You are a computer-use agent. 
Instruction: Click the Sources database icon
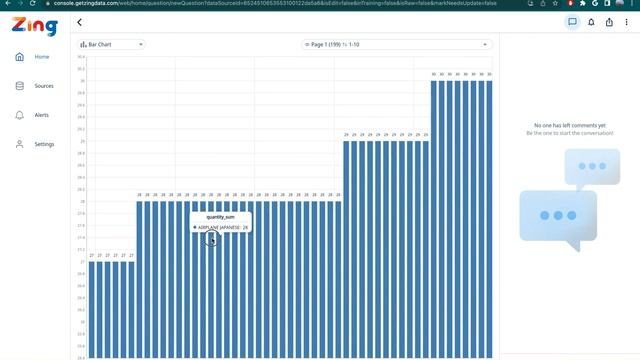(20, 86)
